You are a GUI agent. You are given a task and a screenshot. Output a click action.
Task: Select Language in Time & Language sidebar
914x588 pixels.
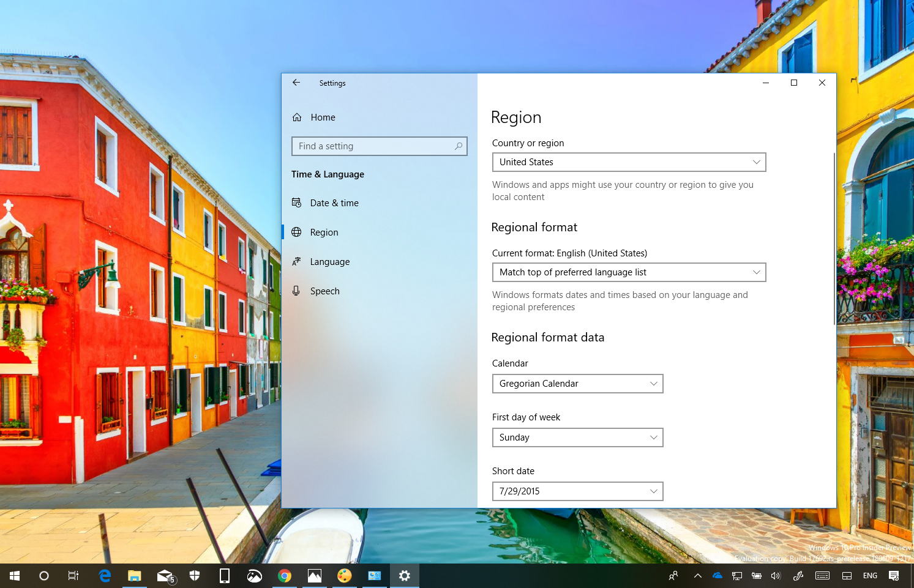[x=330, y=261]
